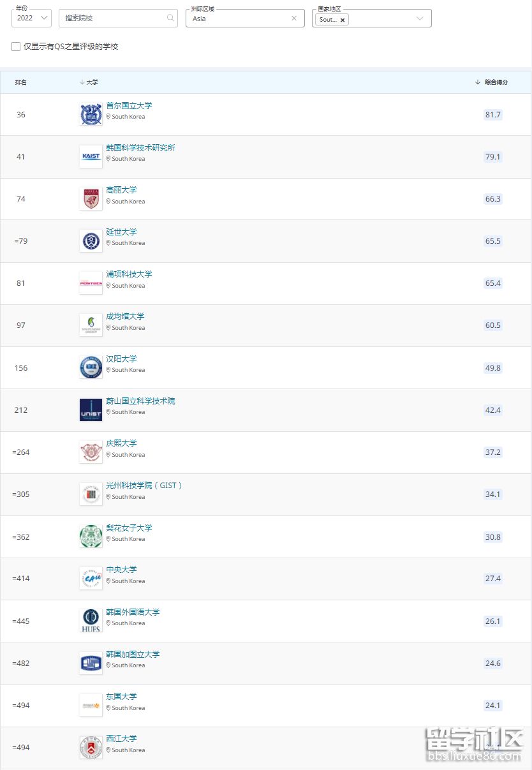Screen dimensions: 532x770
Task: Click the search magnifier icon
Action: tap(170, 18)
